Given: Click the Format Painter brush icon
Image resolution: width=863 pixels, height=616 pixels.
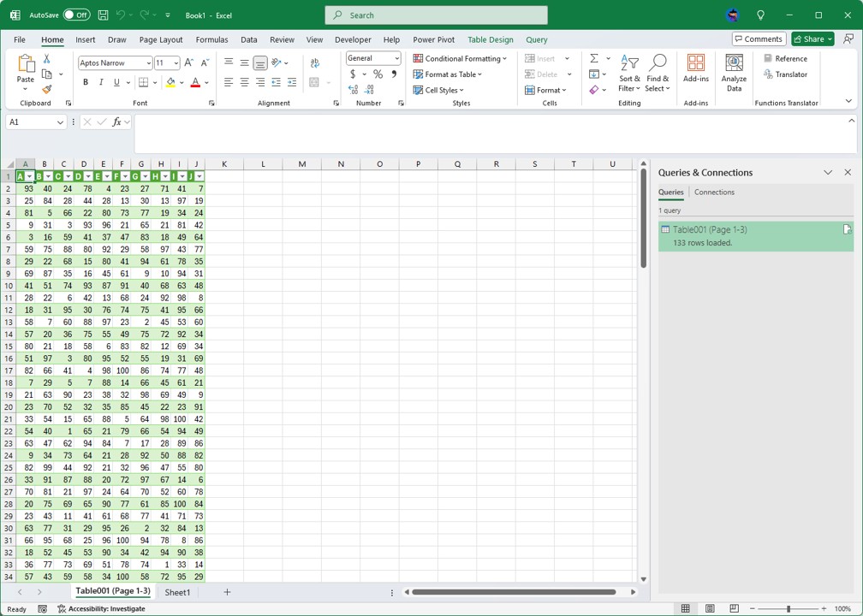Looking at the screenshot, I should click(47, 89).
